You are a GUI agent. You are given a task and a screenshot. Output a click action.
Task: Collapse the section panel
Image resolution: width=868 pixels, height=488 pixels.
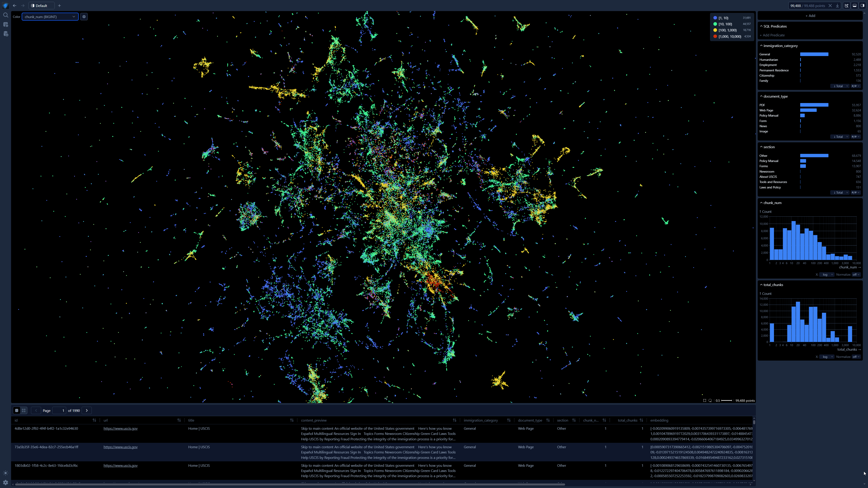(x=761, y=146)
